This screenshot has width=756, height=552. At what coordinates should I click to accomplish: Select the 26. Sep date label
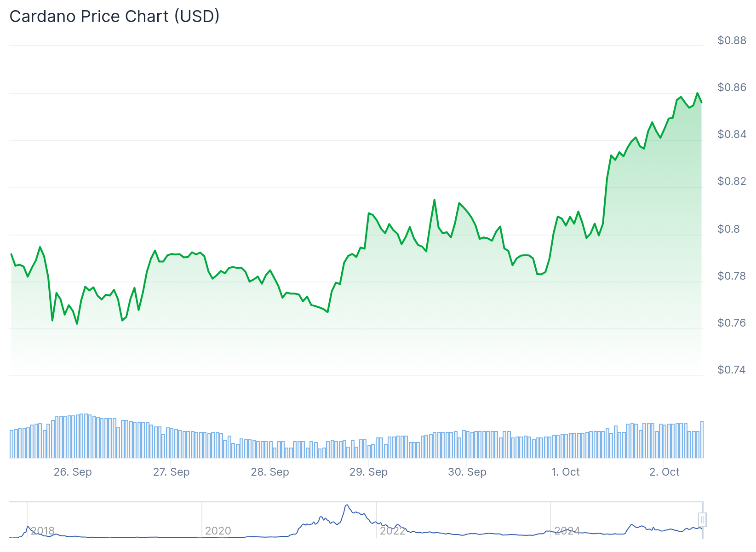(x=73, y=472)
